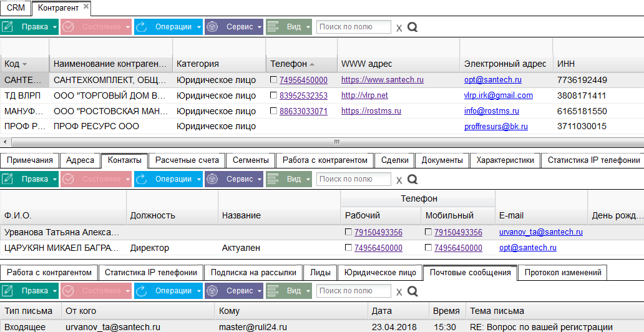The image size is (644, 332).
Task: Click the search magnifier in the top toolbar
Action: click(412, 27)
